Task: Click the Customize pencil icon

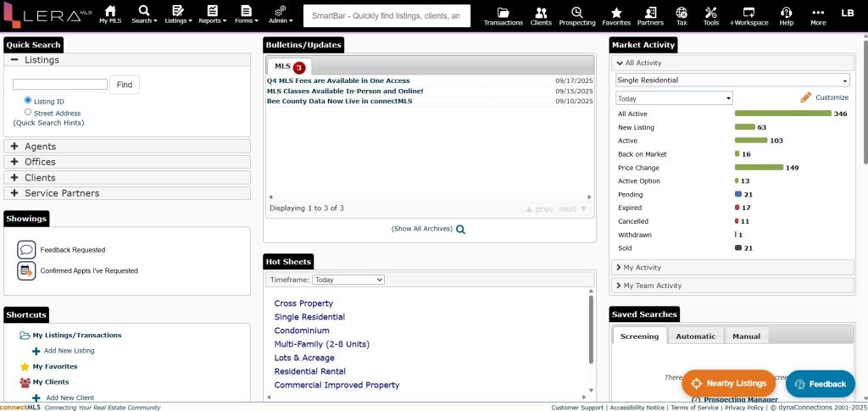Action: click(x=806, y=97)
